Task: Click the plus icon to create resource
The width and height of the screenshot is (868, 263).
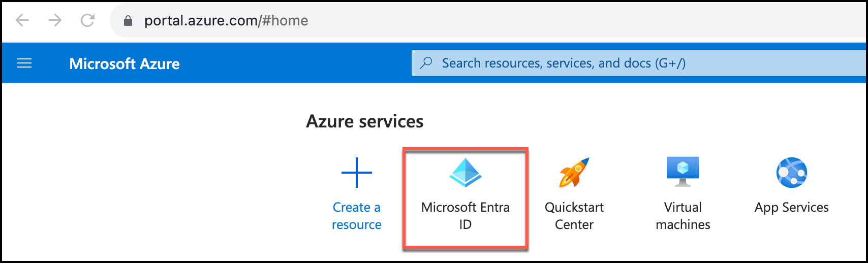Action: point(357,173)
